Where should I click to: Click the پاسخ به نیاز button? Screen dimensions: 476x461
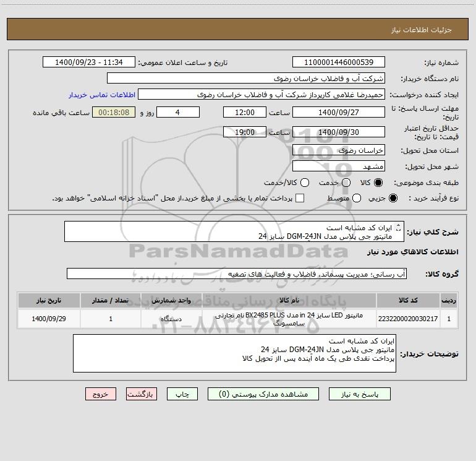[359, 394]
